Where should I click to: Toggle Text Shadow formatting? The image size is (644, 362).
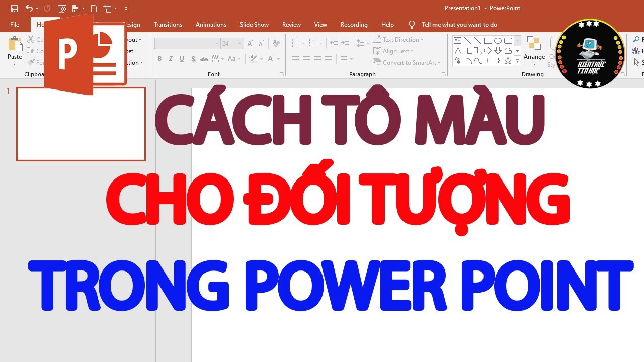tap(193, 59)
